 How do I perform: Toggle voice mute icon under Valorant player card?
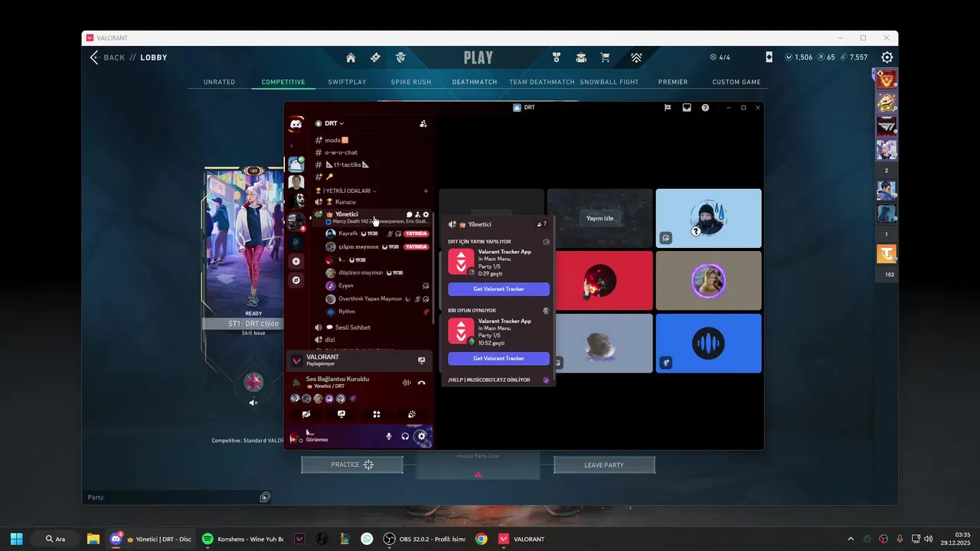253,403
